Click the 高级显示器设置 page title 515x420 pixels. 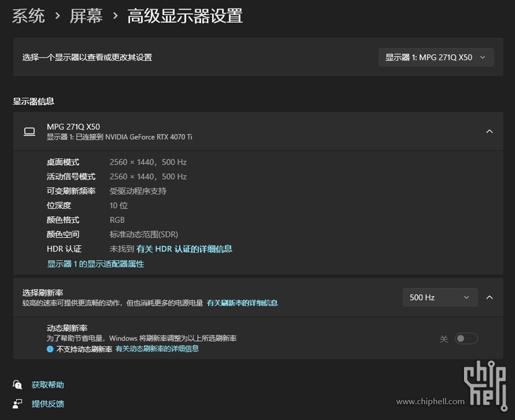[185, 16]
